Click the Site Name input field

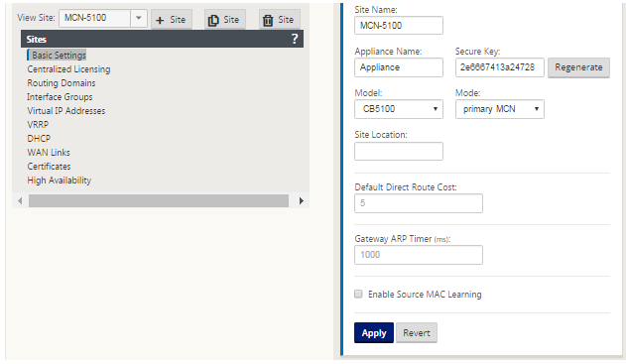point(399,26)
